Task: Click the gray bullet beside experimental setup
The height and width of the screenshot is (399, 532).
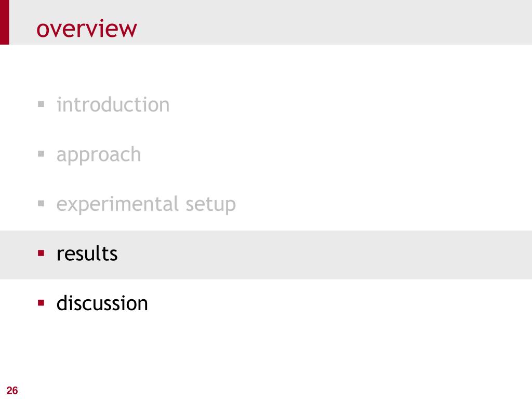Action: click(41, 204)
